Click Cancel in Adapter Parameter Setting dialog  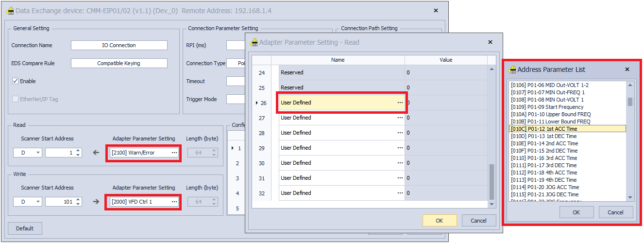[x=478, y=221]
